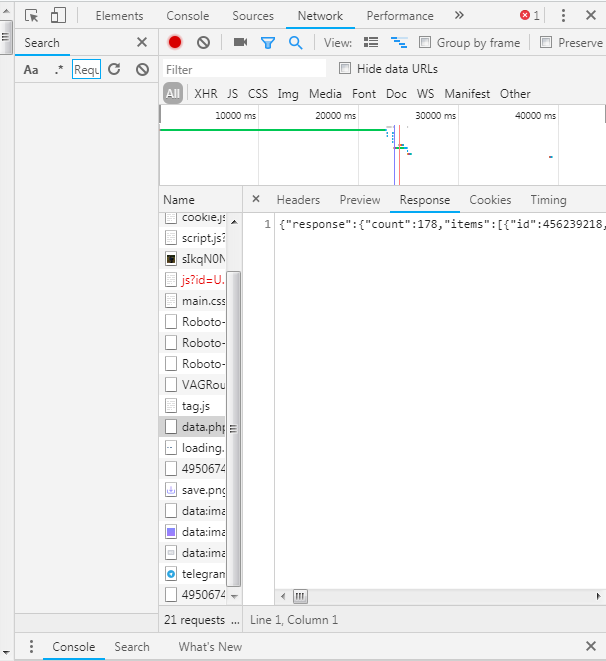The height and width of the screenshot is (661, 606).
Task: Filter requests by Other
Action: pyautogui.click(x=515, y=94)
